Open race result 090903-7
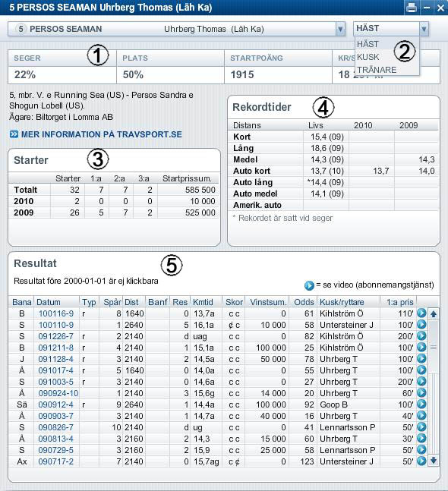Viewport: 448px width, 491px height. [x=55, y=416]
